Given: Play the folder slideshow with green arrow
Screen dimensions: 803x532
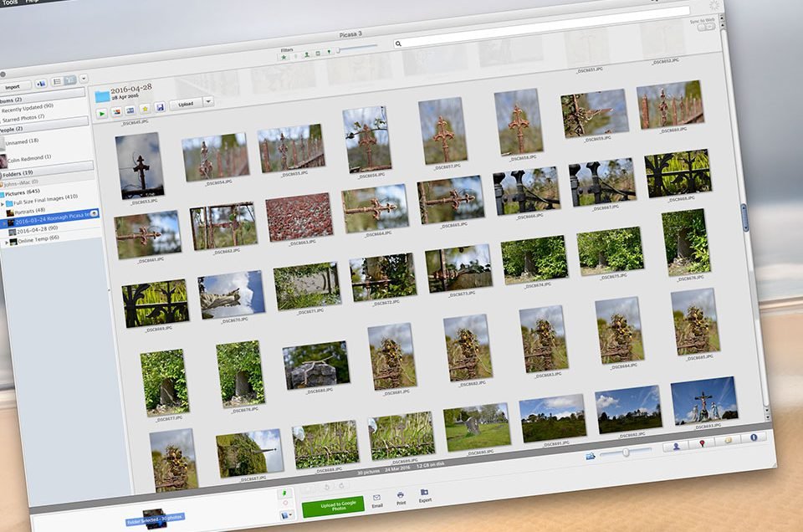Looking at the screenshot, I should 102,114.
